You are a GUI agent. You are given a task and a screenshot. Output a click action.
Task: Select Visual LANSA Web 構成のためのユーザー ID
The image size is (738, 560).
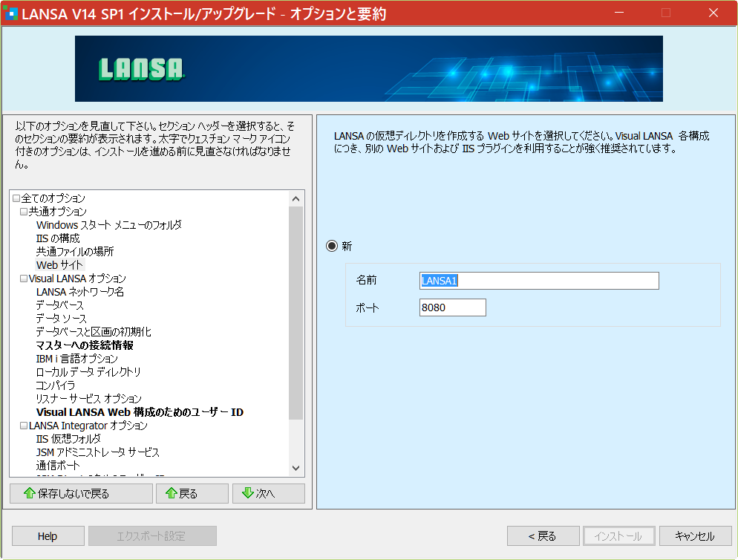coord(140,412)
